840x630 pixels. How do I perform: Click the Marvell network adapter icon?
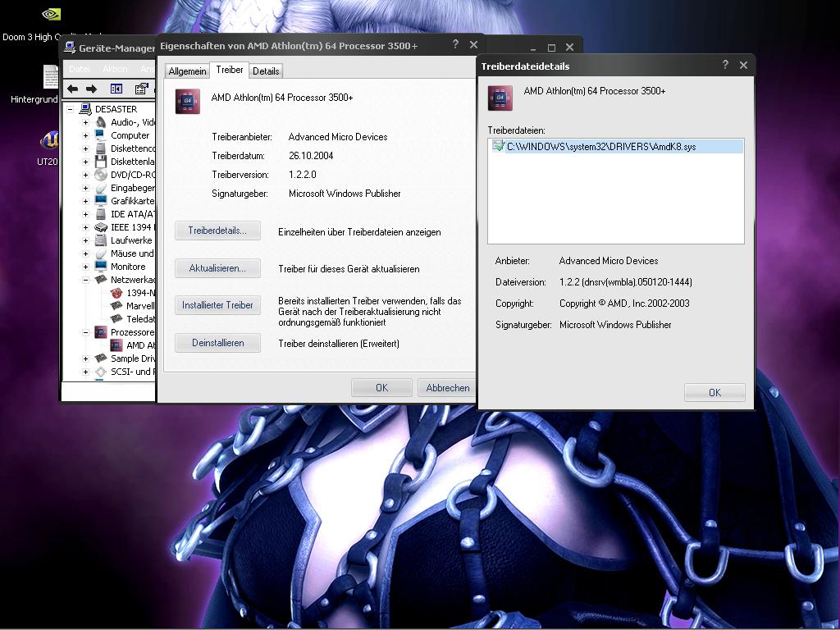116,306
